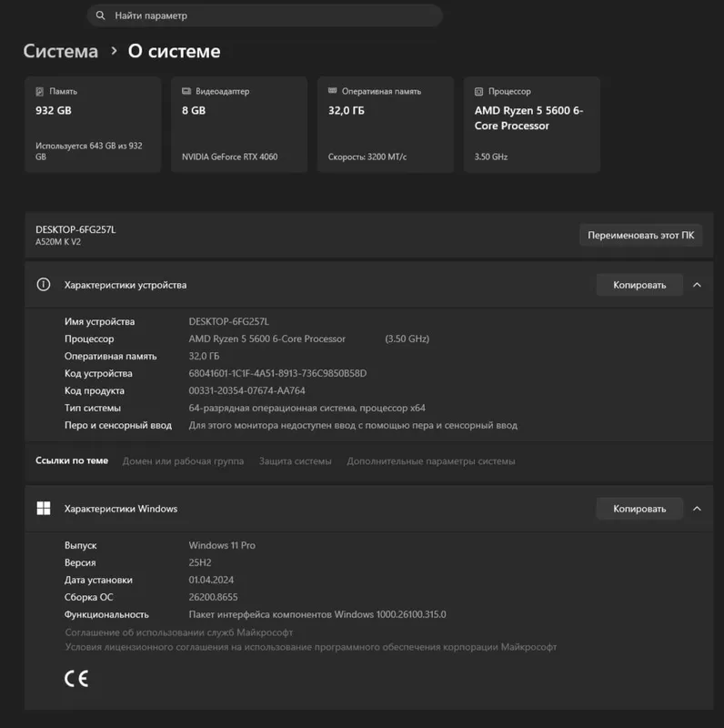Click the CE mark icon

click(76, 679)
